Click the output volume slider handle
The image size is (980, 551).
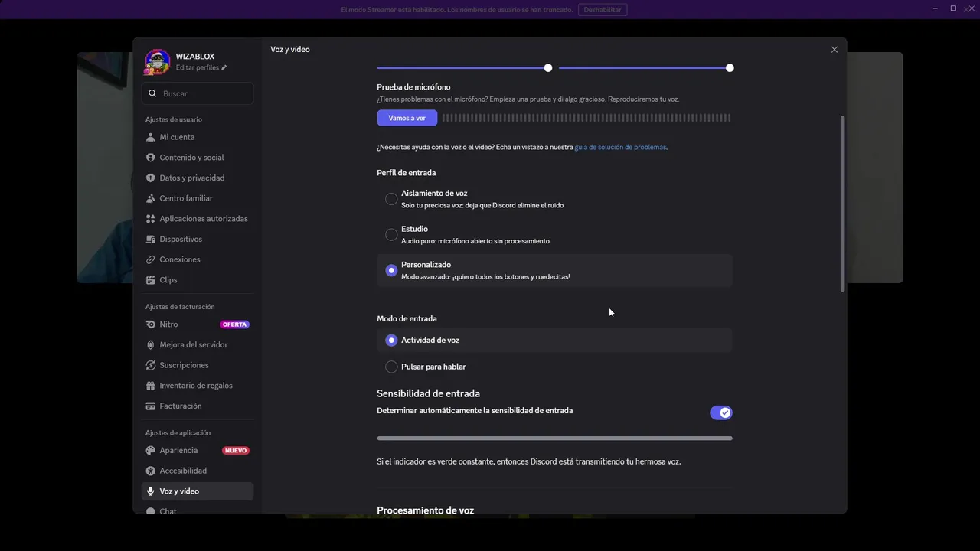click(x=730, y=68)
